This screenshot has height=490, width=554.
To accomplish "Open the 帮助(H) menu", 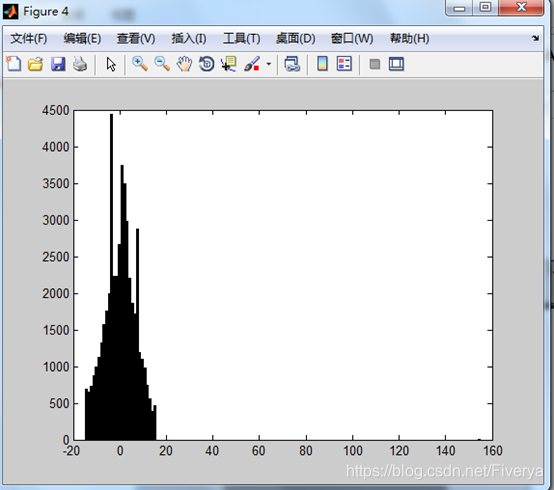I will click(409, 39).
